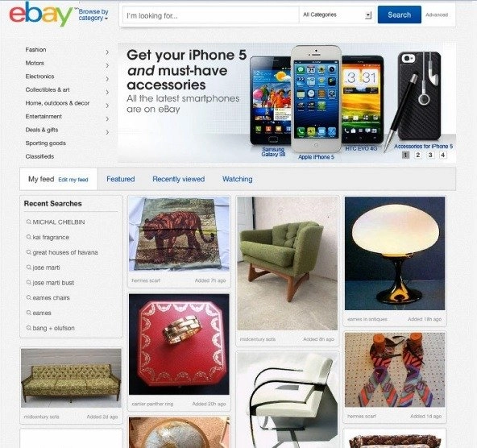Switch to the Featured tab

(x=121, y=179)
